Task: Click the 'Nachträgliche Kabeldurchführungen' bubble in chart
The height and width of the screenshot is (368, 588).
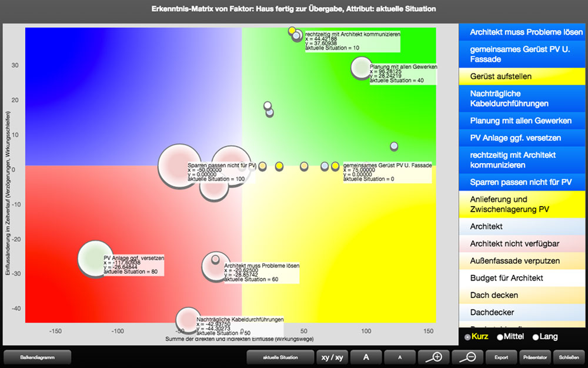Action: [x=188, y=320]
